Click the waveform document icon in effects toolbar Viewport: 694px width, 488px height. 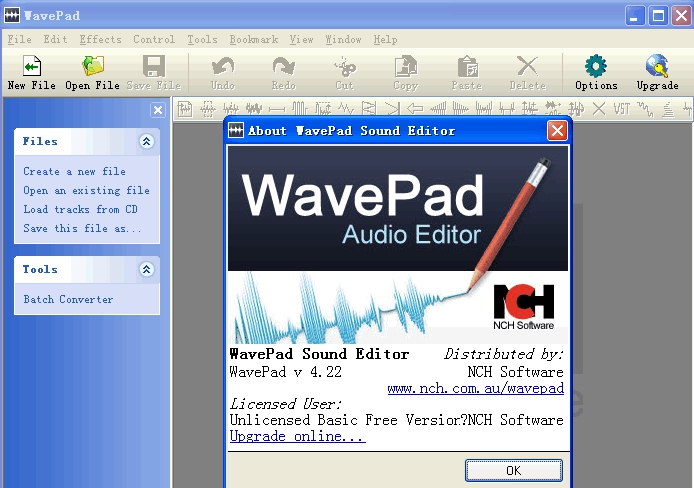tap(185, 108)
